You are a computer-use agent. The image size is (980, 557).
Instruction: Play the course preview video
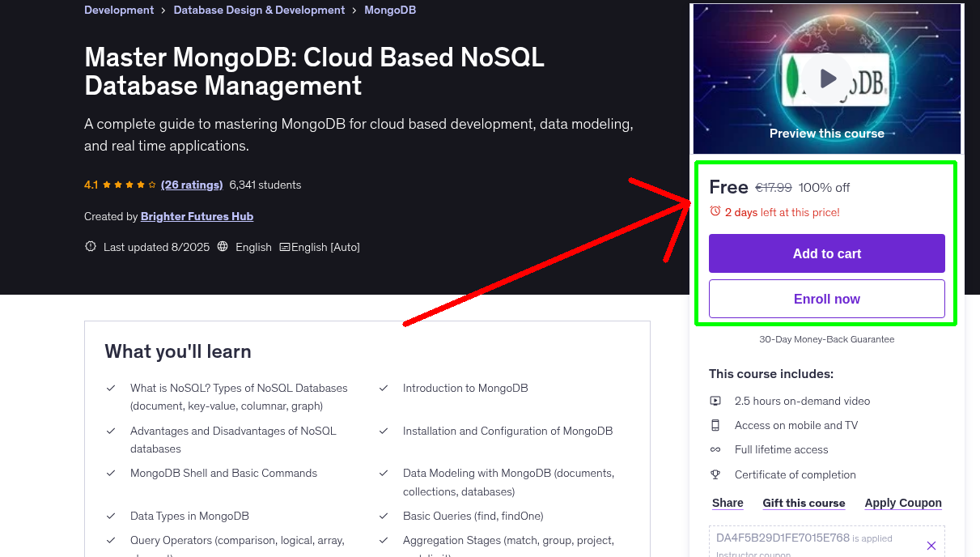point(826,78)
